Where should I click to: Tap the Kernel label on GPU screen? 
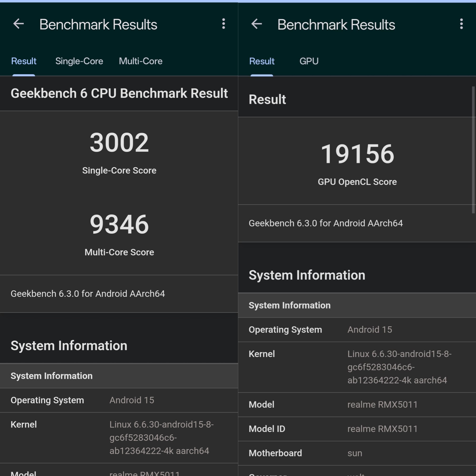pyautogui.click(x=262, y=354)
